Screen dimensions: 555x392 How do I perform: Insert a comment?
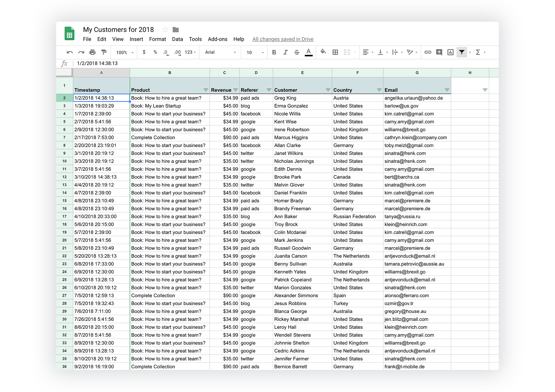439,52
